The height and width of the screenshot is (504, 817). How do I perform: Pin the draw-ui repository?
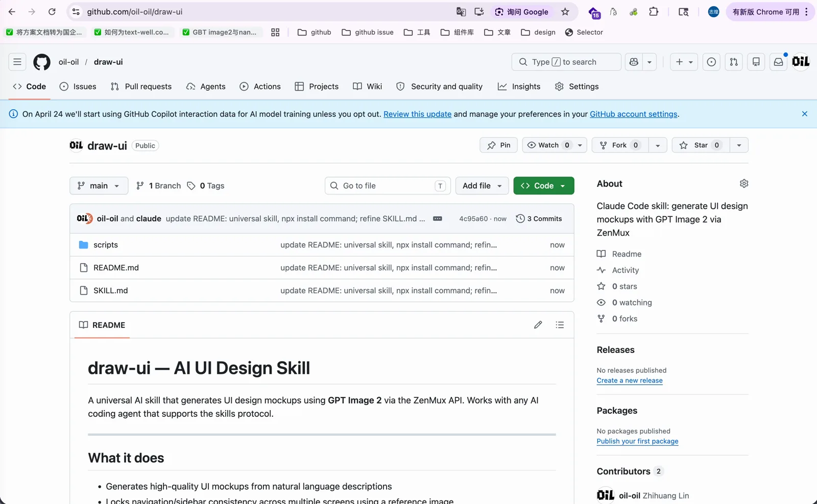click(x=499, y=145)
